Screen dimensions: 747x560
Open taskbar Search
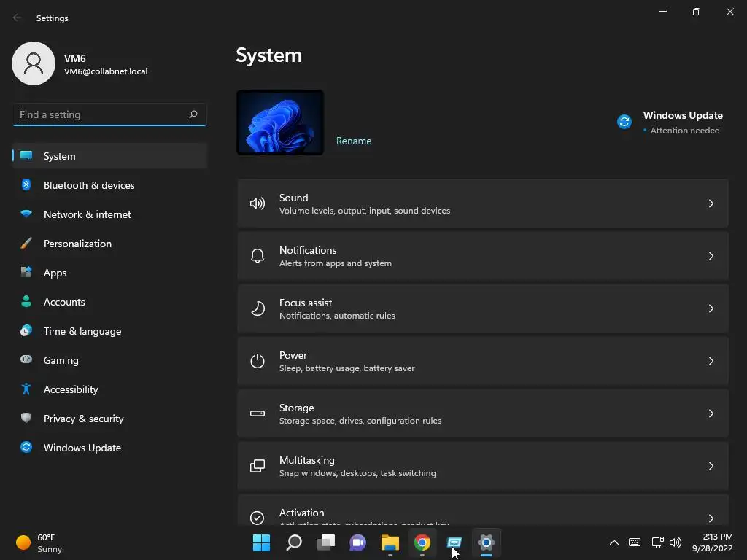tap(294, 542)
